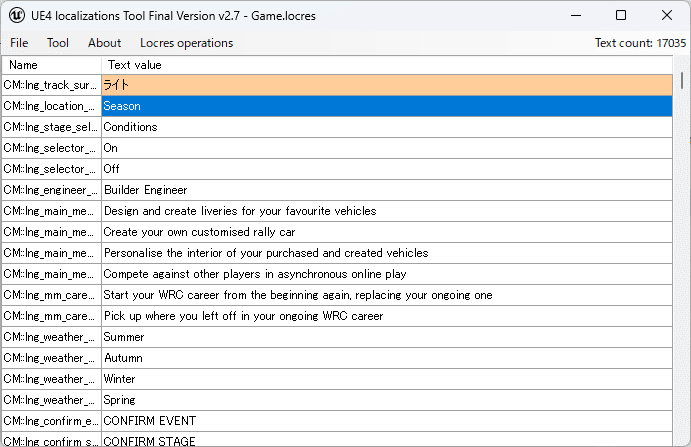Viewport: 691px width, 447px height.
Task: Open the File menu
Action: tap(19, 43)
